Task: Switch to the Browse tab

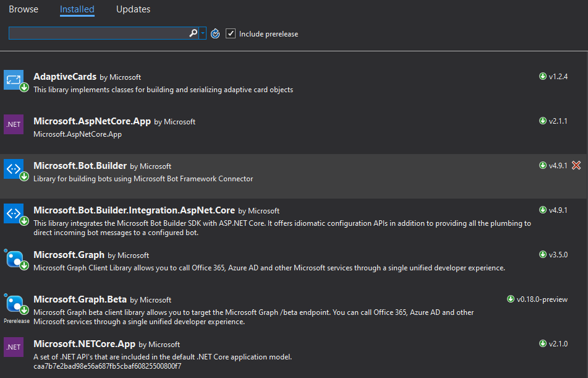Action: pos(23,9)
